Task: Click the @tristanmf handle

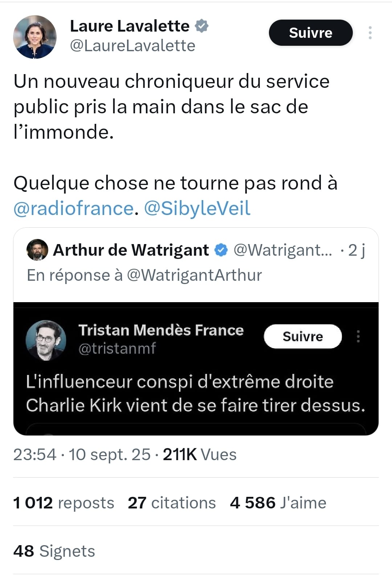Action: pos(117,349)
